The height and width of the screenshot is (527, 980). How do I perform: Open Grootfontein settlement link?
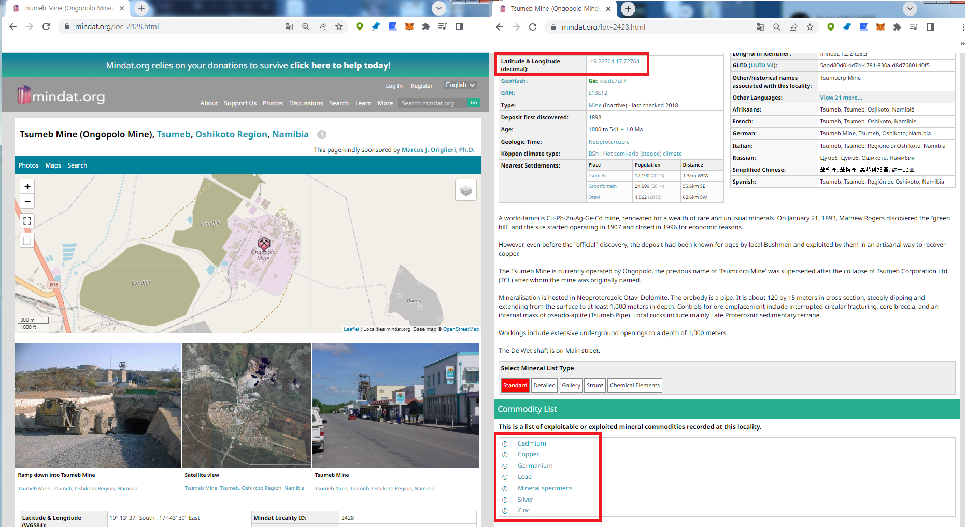(x=602, y=186)
